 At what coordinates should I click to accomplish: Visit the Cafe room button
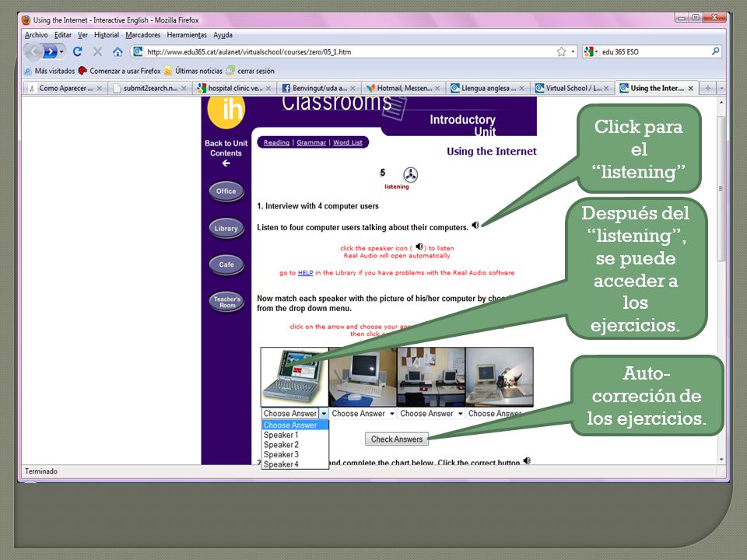click(x=226, y=264)
